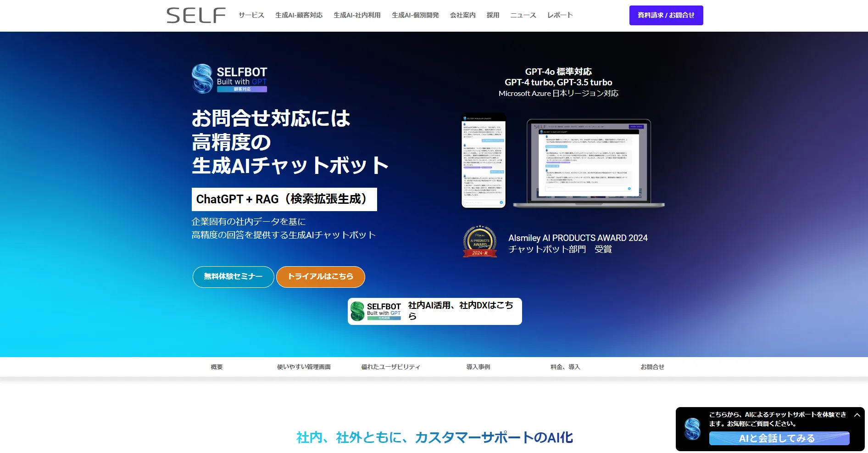Click the 資料請求 / お問合せ button
This screenshot has height=453, width=868.
(x=666, y=15)
